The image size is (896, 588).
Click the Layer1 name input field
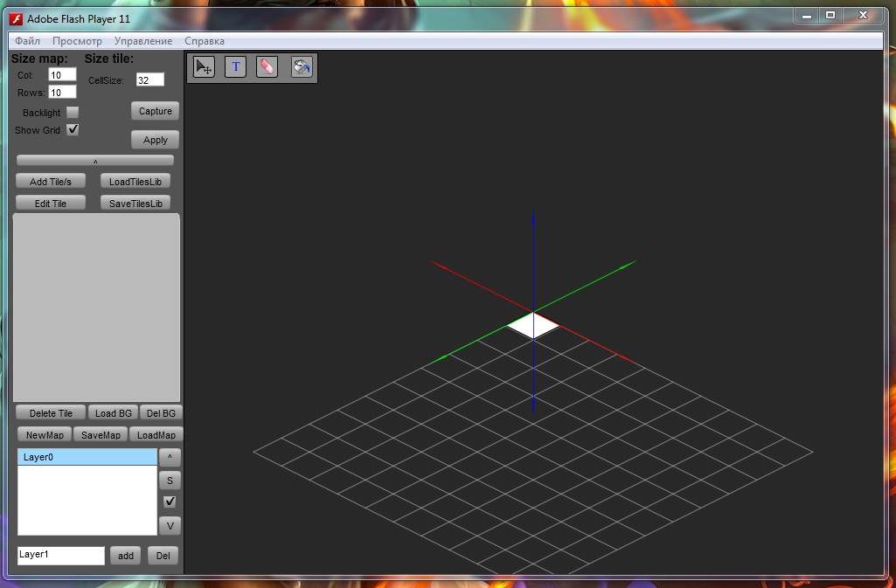point(61,556)
